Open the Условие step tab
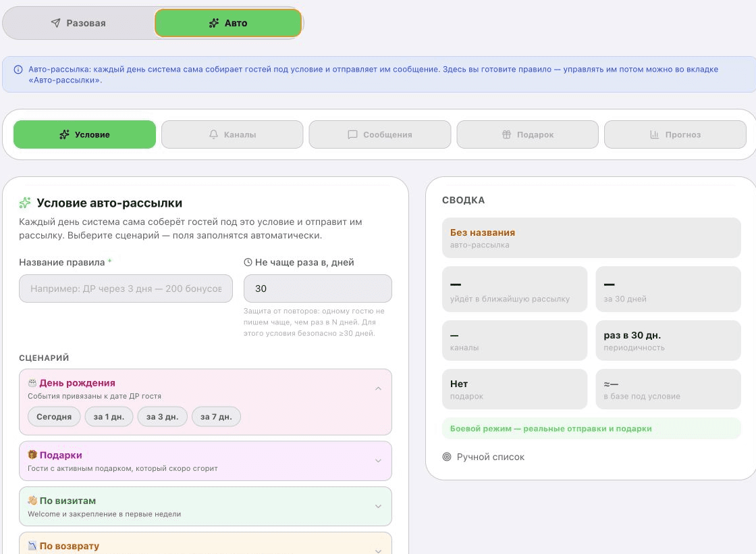 point(84,134)
